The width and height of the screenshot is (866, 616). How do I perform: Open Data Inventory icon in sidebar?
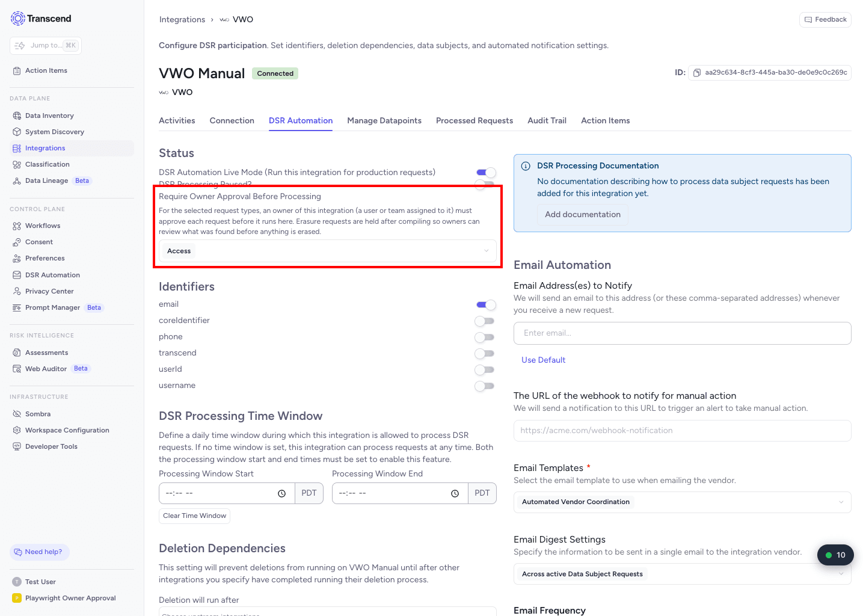pyautogui.click(x=17, y=115)
